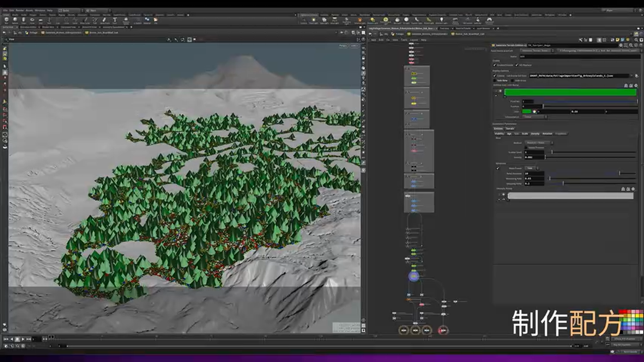
Task: Open the color picker wheel beside Color
Action: tap(535, 112)
